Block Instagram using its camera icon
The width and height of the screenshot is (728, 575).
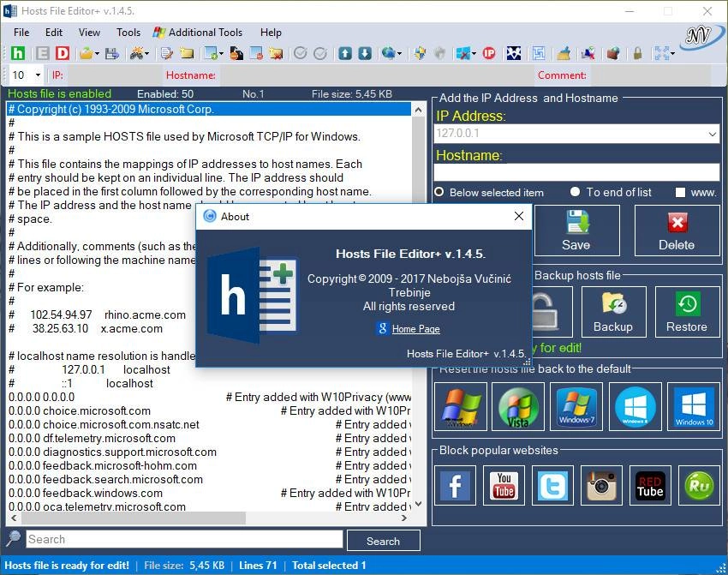(601, 485)
